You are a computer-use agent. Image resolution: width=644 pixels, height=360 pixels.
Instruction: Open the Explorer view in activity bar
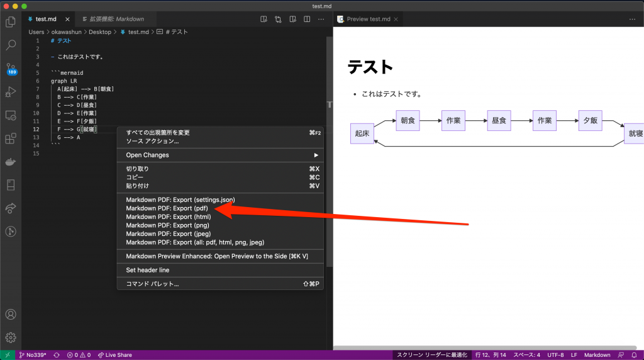pos(11,22)
